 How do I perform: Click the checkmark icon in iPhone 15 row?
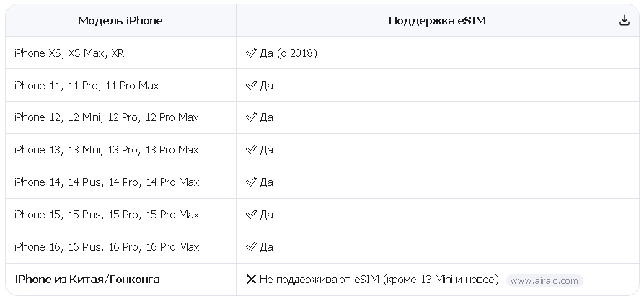(251, 215)
